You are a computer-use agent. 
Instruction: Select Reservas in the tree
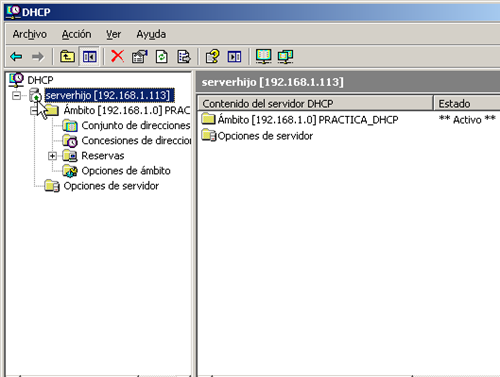pos(103,156)
